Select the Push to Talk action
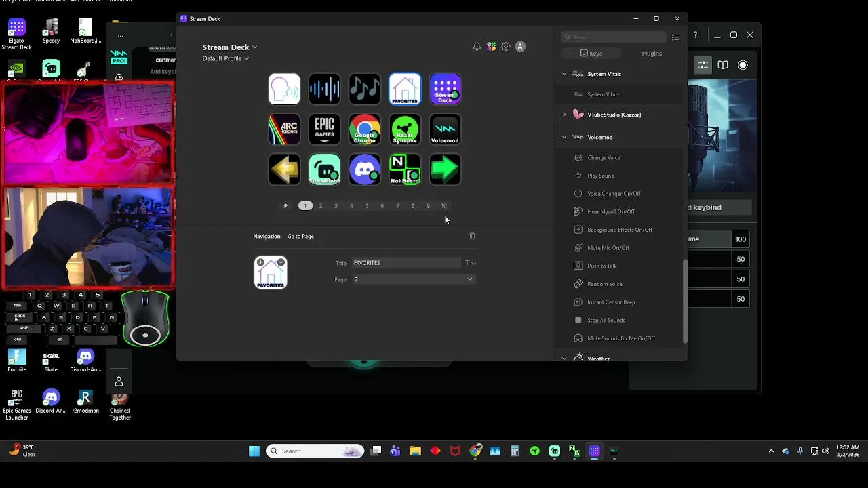The width and height of the screenshot is (868, 488). click(x=618, y=266)
